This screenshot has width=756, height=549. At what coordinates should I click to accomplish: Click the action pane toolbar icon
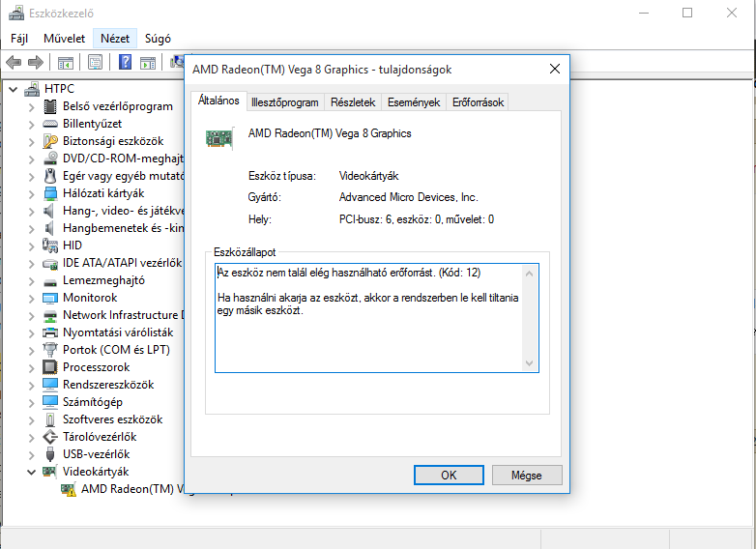[148, 62]
